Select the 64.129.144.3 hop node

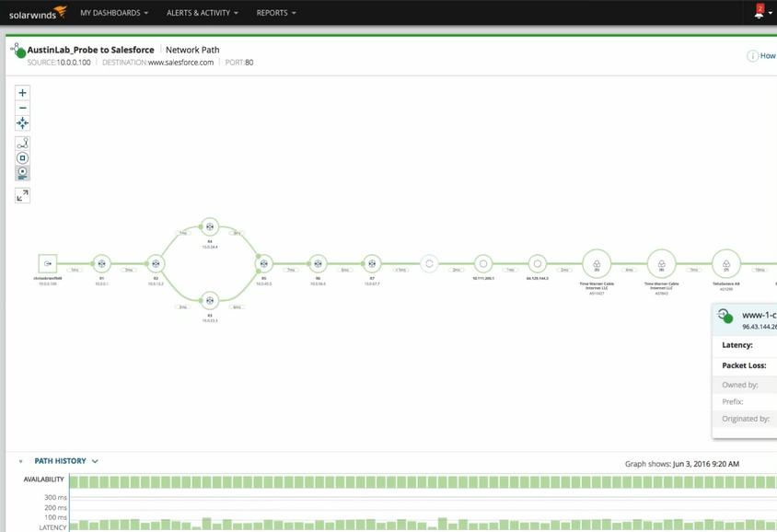[537, 263]
